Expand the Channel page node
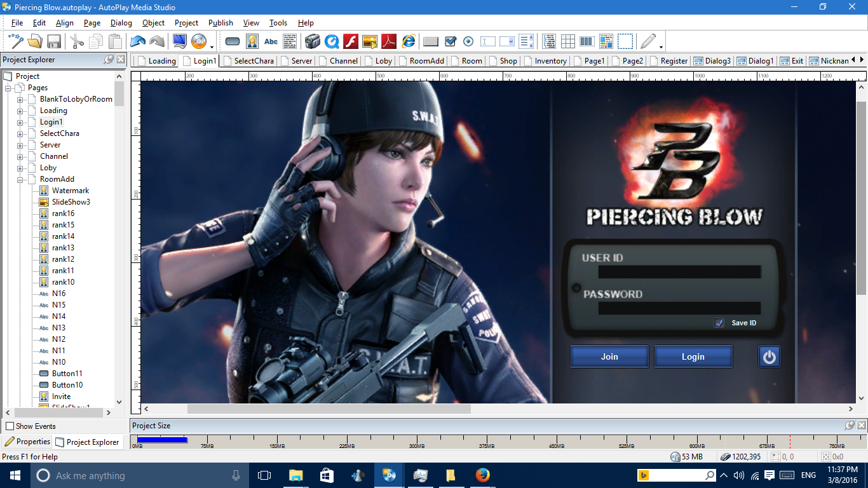This screenshot has width=868, height=488. click(x=20, y=156)
